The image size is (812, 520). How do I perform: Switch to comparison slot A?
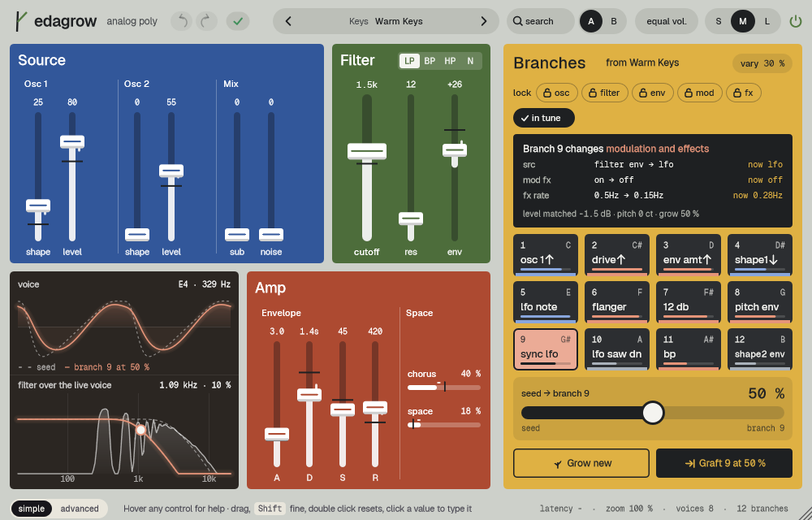point(591,21)
